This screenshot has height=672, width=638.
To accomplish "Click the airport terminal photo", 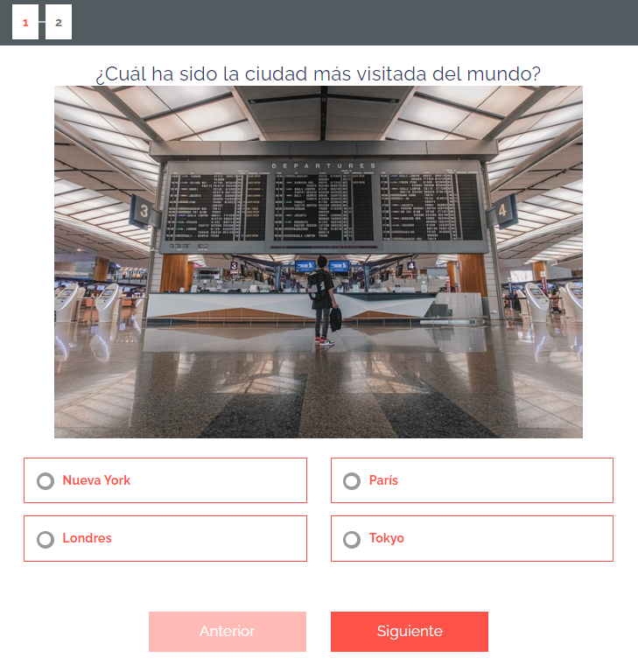I will pyautogui.click(x=319, y=262).
